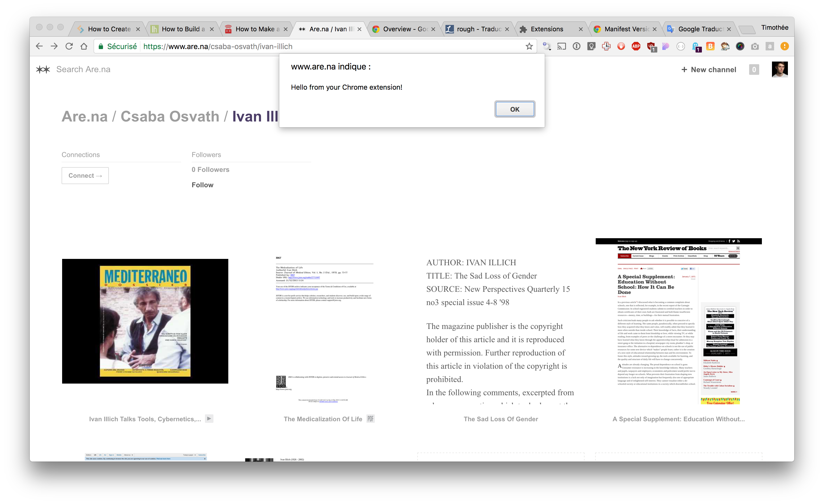Switch to the Google Traduction tab
This screenshot has height=504, width=824.
point(699,29)
